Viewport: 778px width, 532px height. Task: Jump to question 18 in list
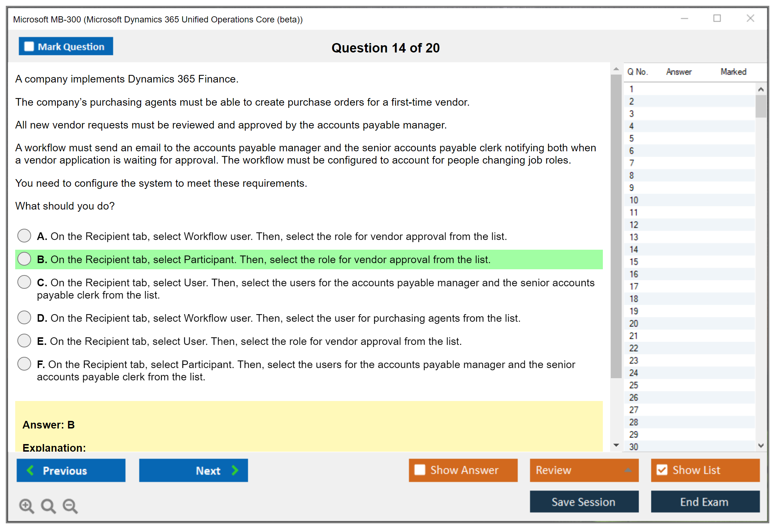tap(634, 299)
